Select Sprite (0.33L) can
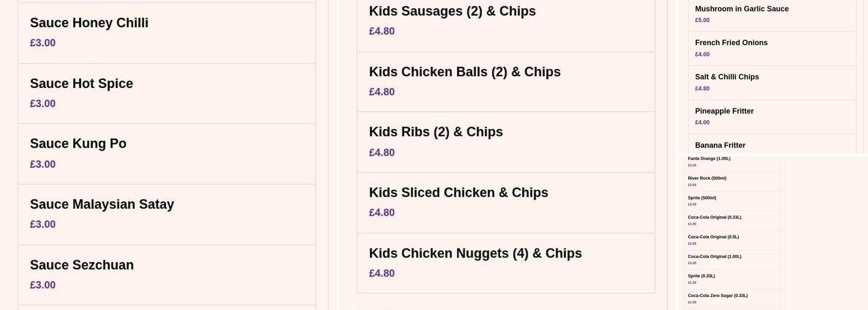This screenshot has width=868, height=310. tap(732, 279)
